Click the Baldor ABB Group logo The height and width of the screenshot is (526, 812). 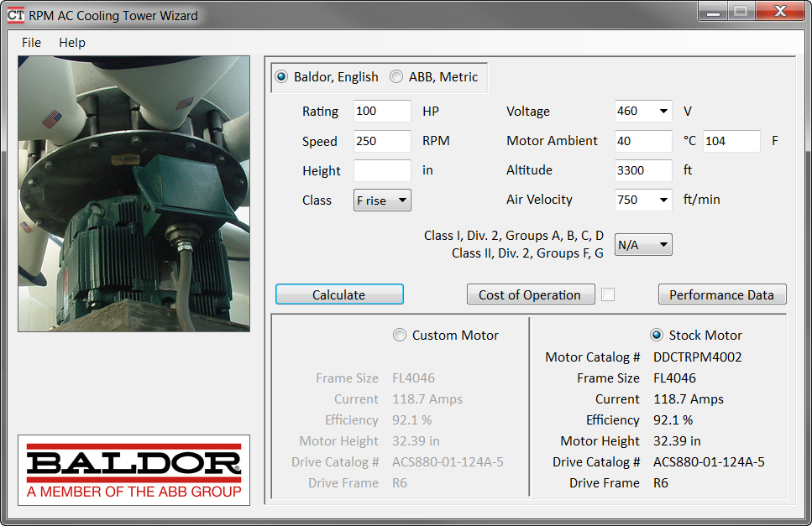coord(134,471)
